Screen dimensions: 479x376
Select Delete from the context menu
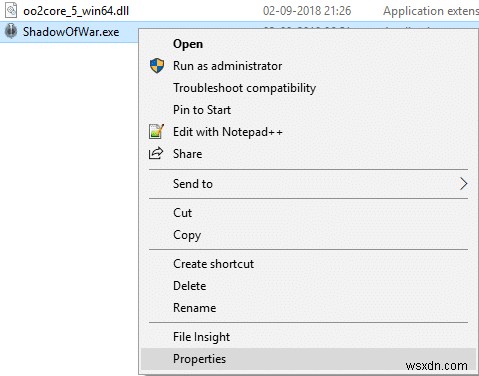coord(308,286)
